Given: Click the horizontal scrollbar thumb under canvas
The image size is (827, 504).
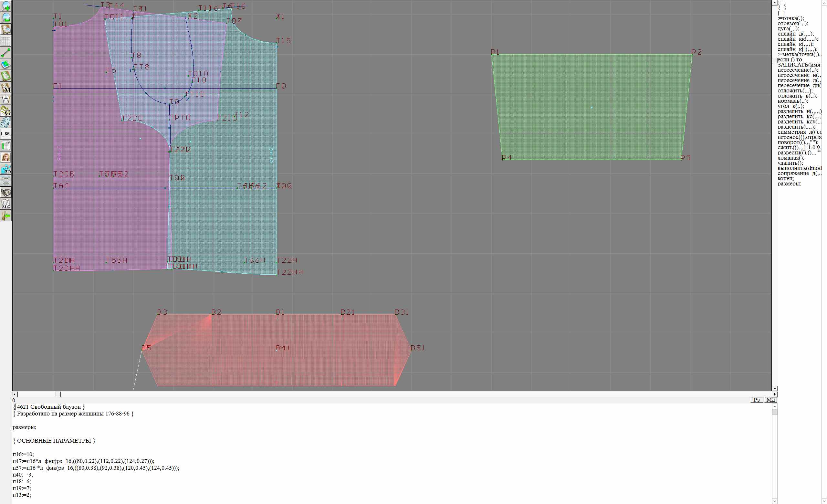Looking at the screenshot, I should tap(58, 394).
